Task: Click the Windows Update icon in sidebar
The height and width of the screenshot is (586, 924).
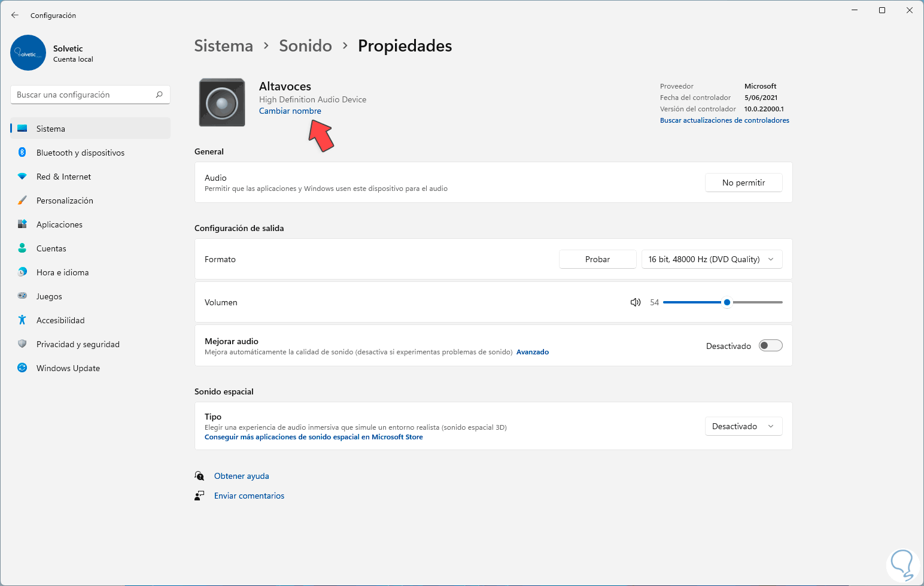Action: (22, 368)
